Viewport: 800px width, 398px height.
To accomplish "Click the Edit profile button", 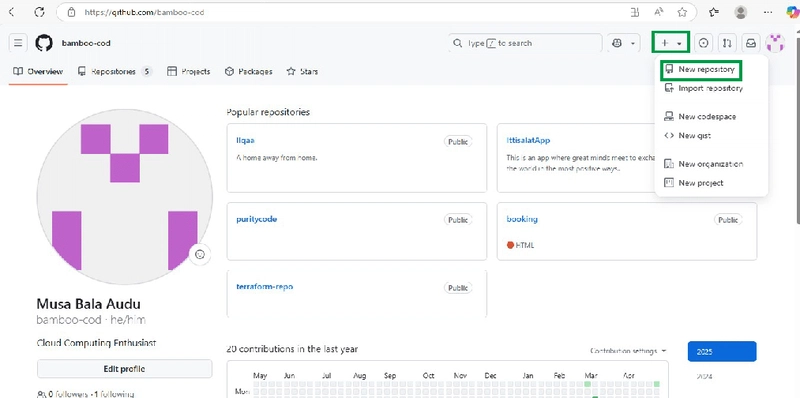I will click(124, 369).
